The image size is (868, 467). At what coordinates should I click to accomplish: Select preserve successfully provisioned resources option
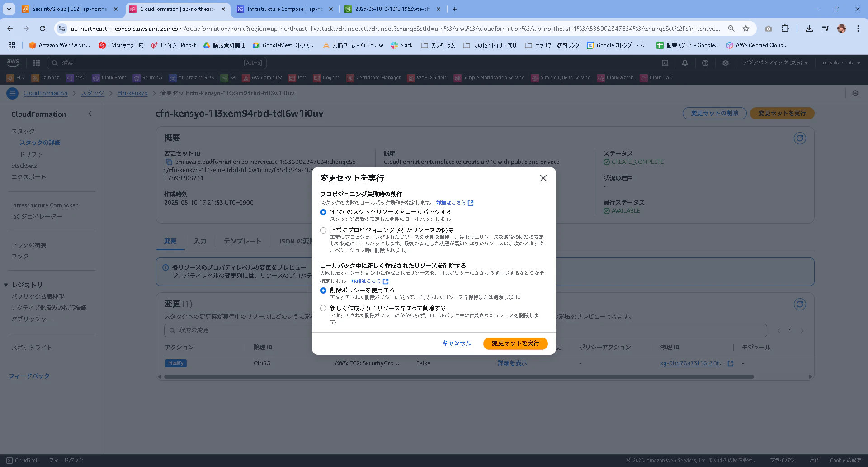click(x=323, y=230)
